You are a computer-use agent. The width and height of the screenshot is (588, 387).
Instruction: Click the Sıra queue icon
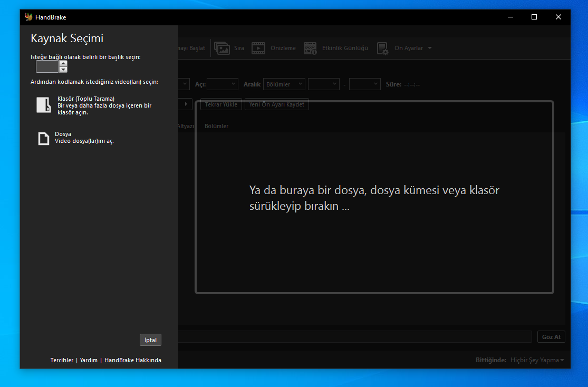point(222,49)
